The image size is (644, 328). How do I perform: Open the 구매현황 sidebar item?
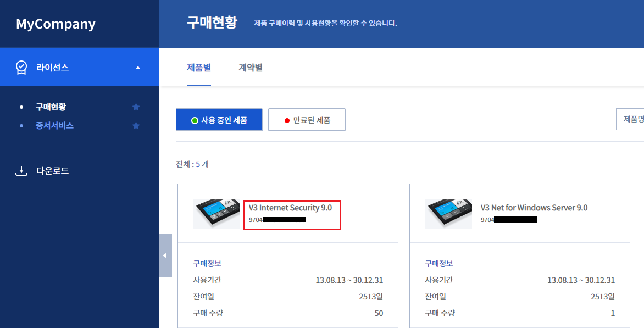[x=51, y=107]
